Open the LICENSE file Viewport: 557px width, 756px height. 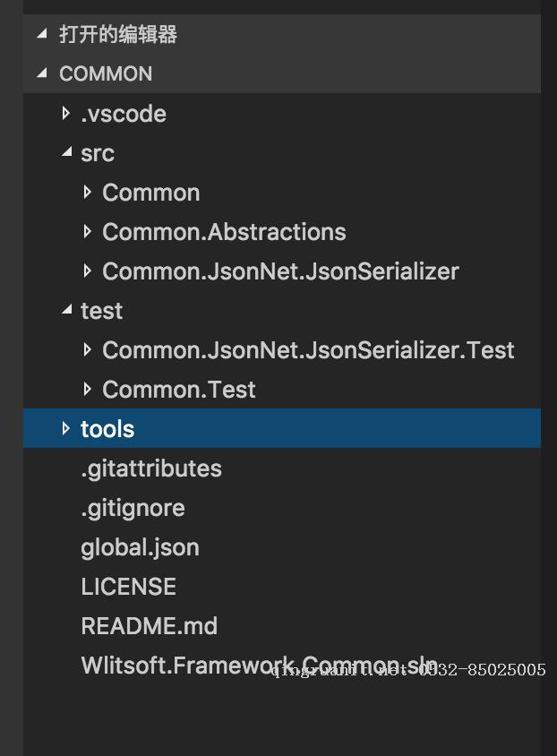[128, 587]
